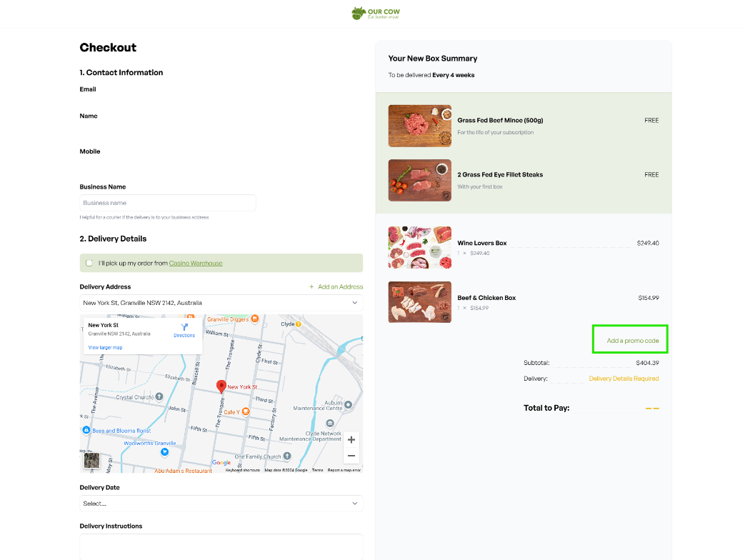Click Granville Diggers restaurant marker
The image size is (745, 560).
(x=255, y=319)
